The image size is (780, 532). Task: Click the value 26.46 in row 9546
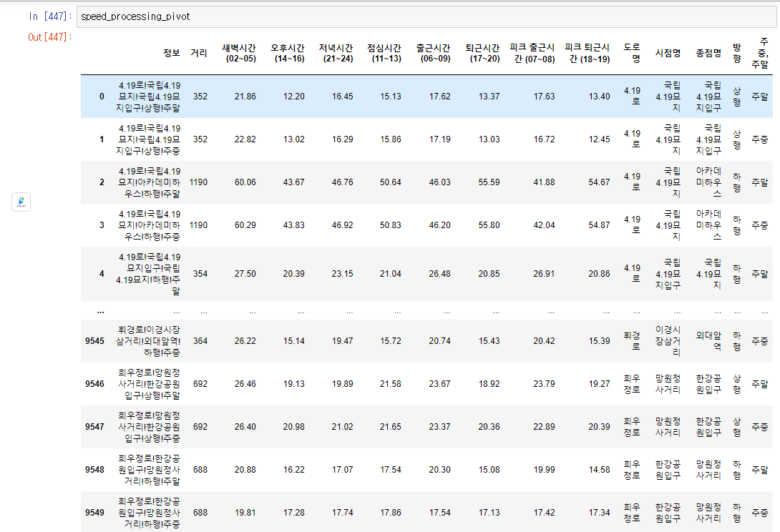245,383
